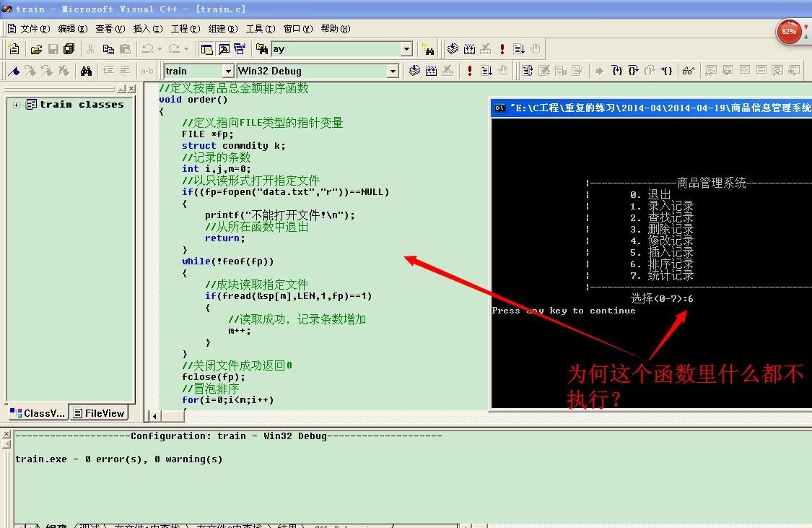Click the binoculars Find icon
The height and width of the screenshot is (528, 812).
coord(86,71)
